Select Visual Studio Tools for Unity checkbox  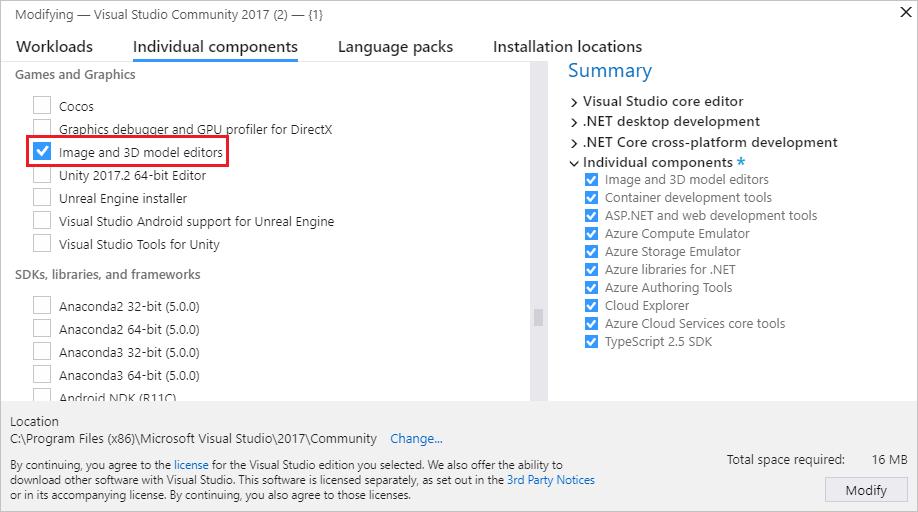pyautogui.click(x=42, y=244)
